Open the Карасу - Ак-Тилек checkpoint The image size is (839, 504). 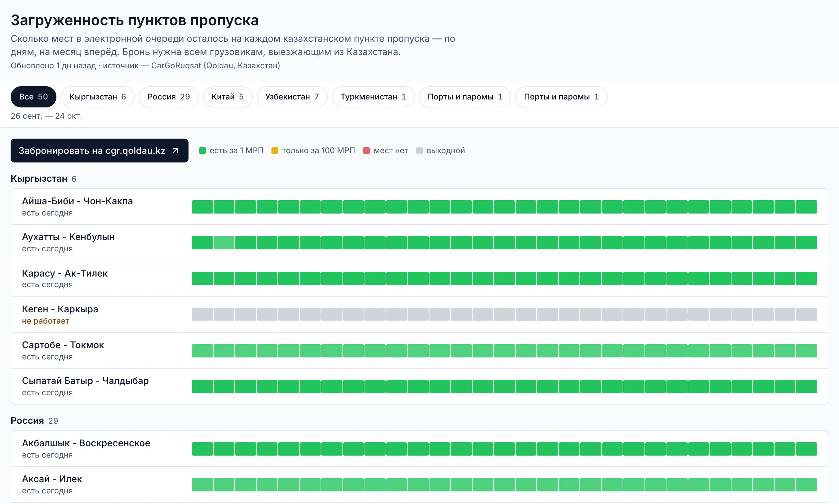pyautogui.click(x=419, y=279)
